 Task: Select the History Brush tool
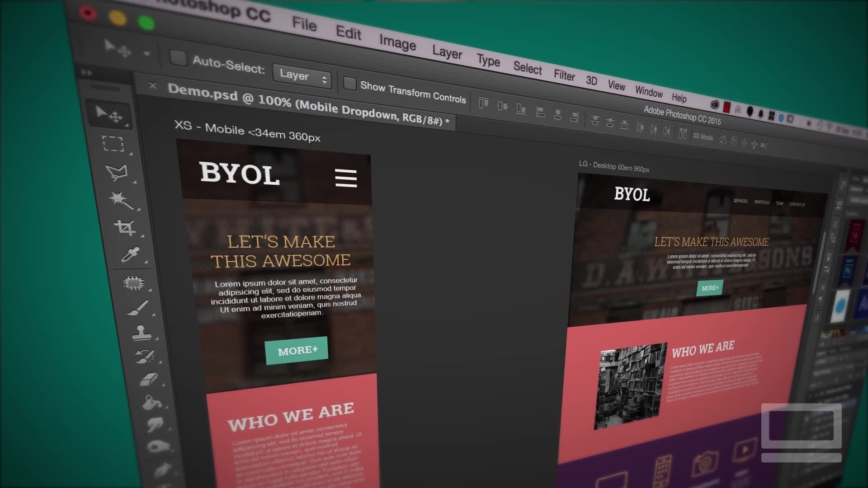point(146,356)
